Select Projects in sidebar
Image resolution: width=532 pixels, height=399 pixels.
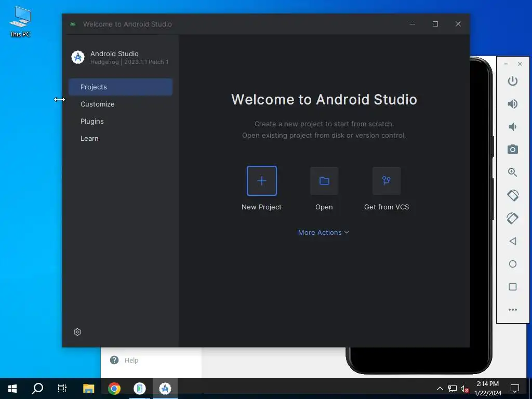pyautogui.click(x=121, y=87)
